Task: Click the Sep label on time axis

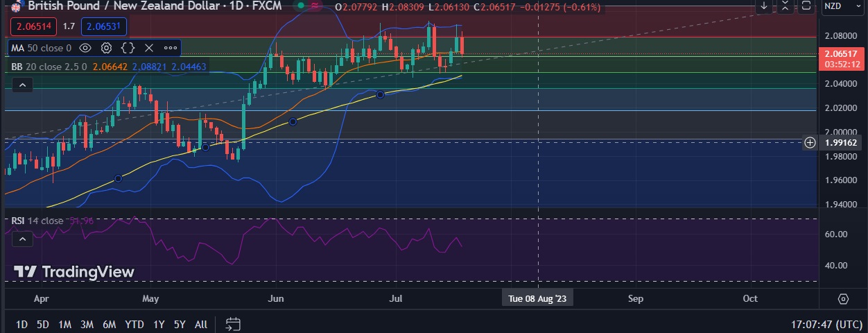Action: tap(636, 299)
